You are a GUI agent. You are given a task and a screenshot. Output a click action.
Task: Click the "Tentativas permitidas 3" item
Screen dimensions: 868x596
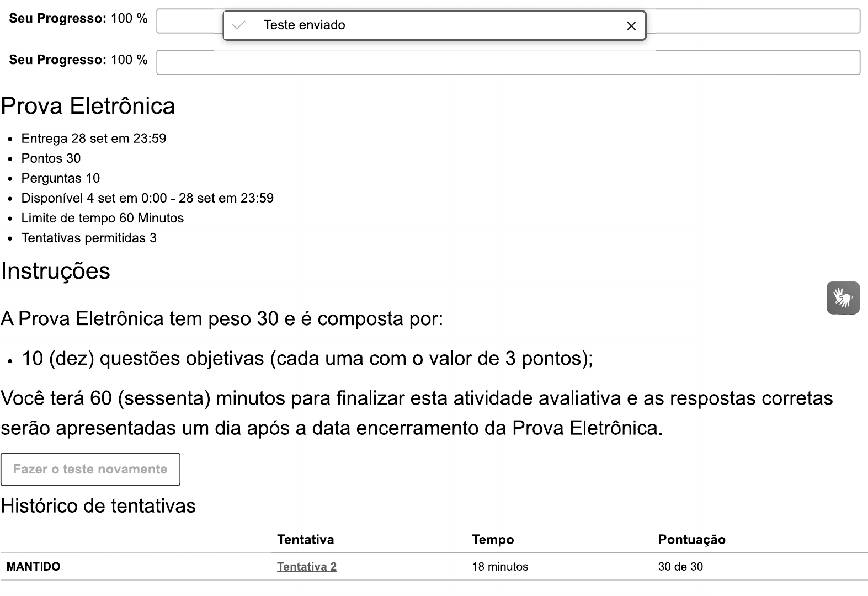click(x=89, y=238)
